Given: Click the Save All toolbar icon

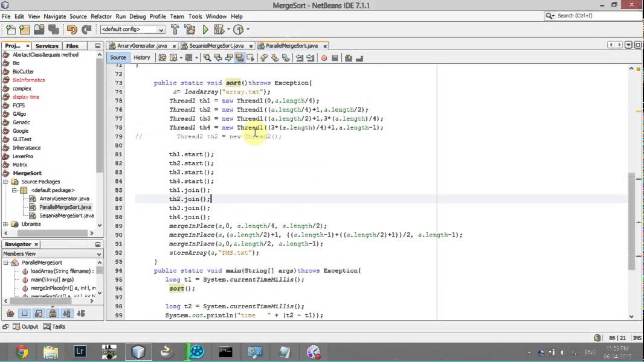Looking at the screenshot, I should pos(53,30).
